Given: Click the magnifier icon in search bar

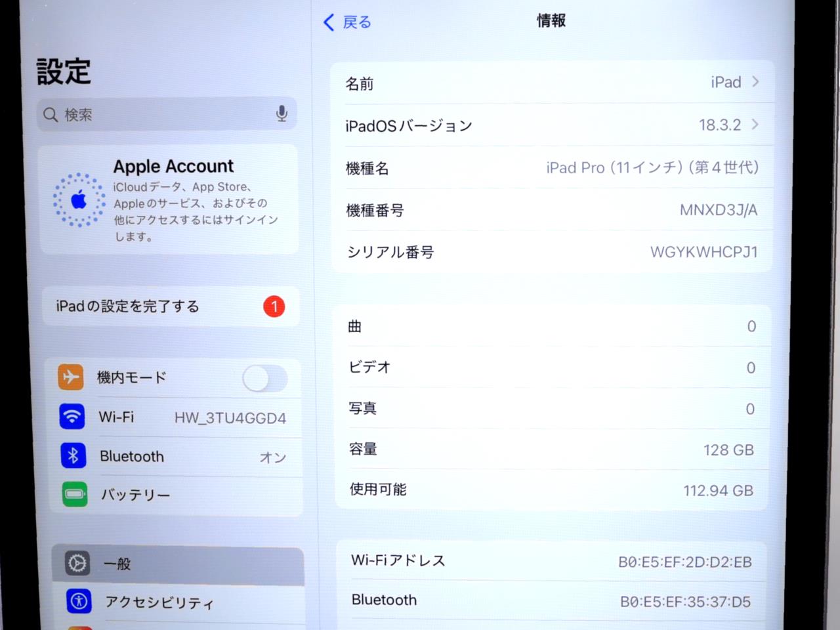Looking at the screenshot, I should [x=51, y=115].
